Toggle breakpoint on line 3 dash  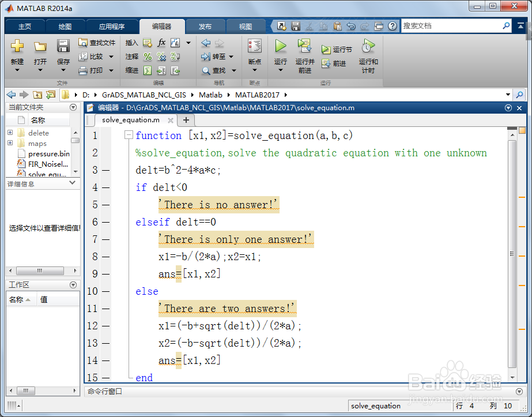[x=106, y=170]
